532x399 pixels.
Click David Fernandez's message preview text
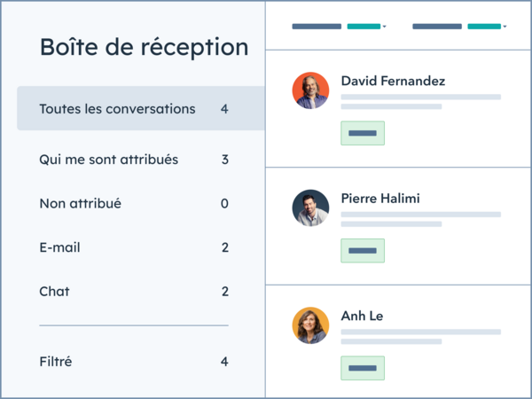pos(420,101)
